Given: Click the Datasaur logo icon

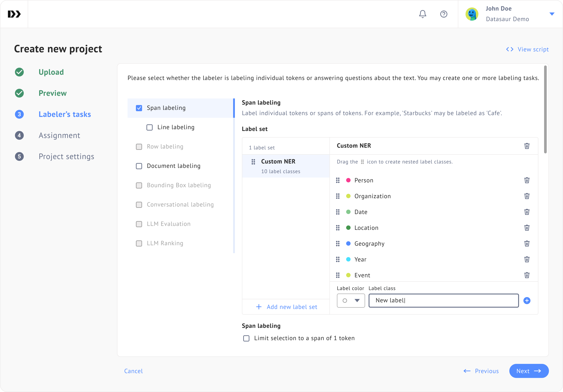Looking at the screenshot, I should [14, 14].
